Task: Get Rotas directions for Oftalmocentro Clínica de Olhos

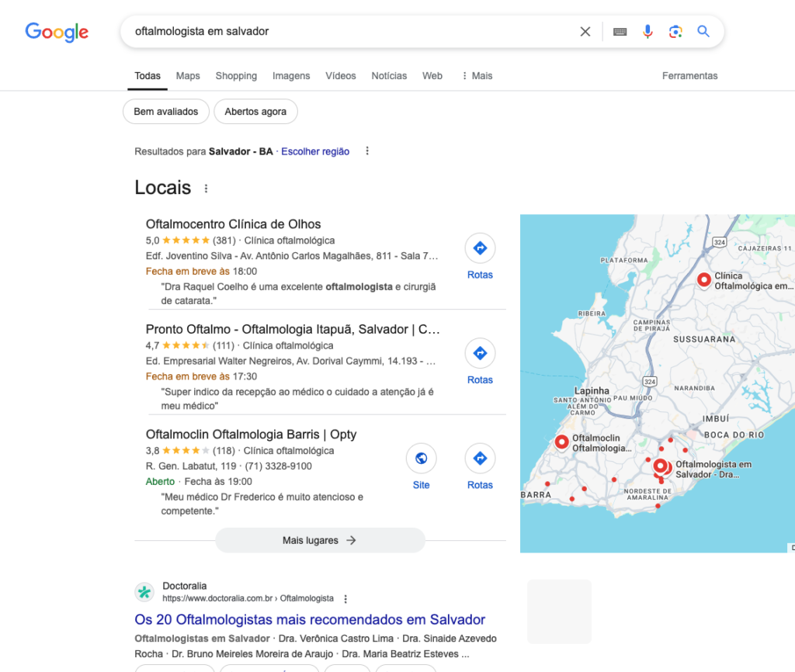Action: [x=480, y=256]
